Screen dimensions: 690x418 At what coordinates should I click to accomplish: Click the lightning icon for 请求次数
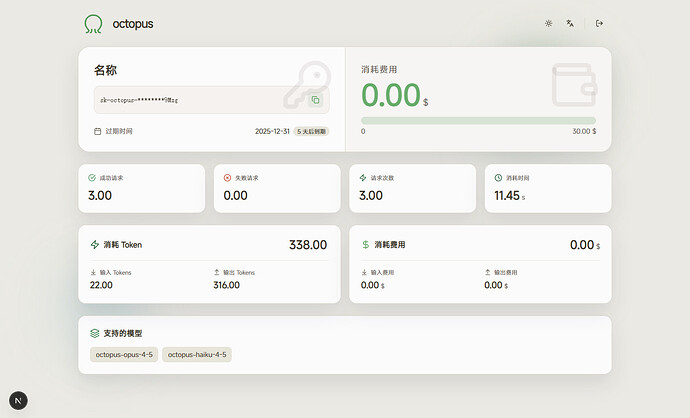click(x=363, y=178)
